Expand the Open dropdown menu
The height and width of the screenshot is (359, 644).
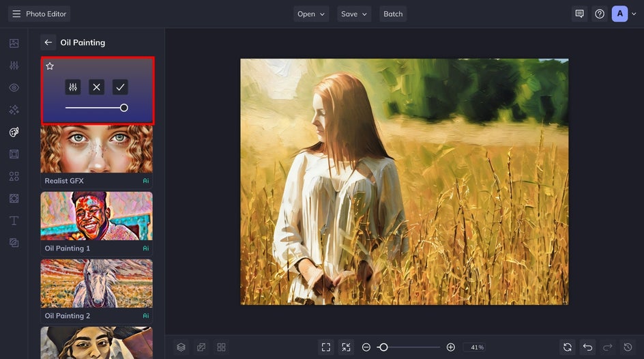311,14
